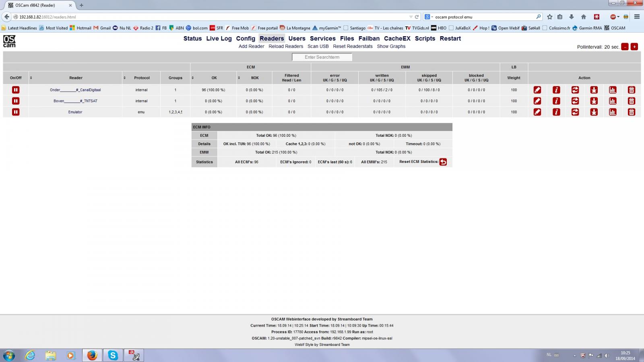Sort table by the Reader column arrow

pyautogui.click(x=31, y=78)
